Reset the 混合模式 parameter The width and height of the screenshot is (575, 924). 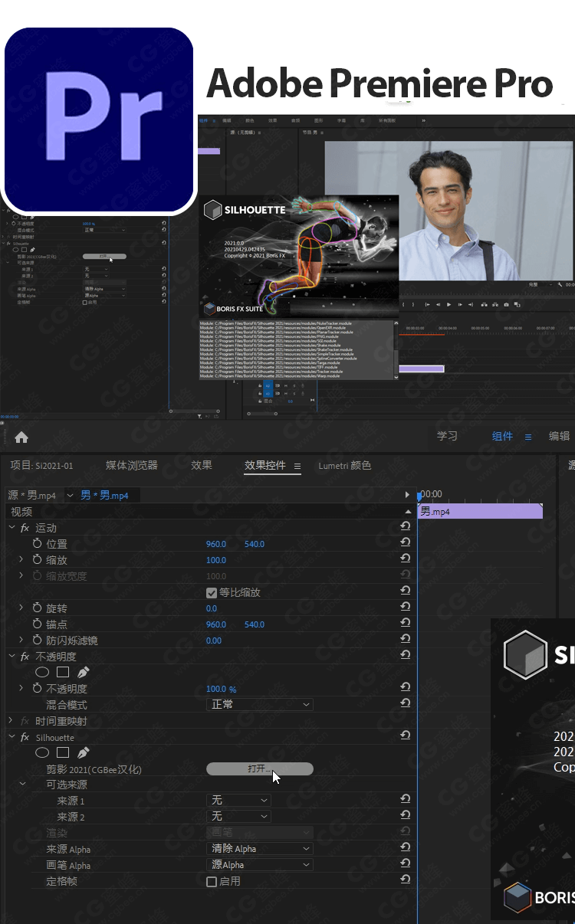pos(406,703)
